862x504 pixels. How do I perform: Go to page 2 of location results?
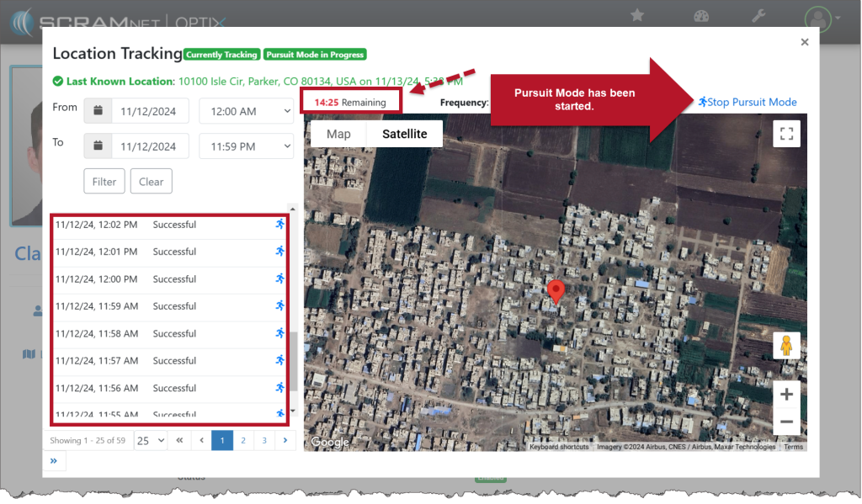(243, 440)
